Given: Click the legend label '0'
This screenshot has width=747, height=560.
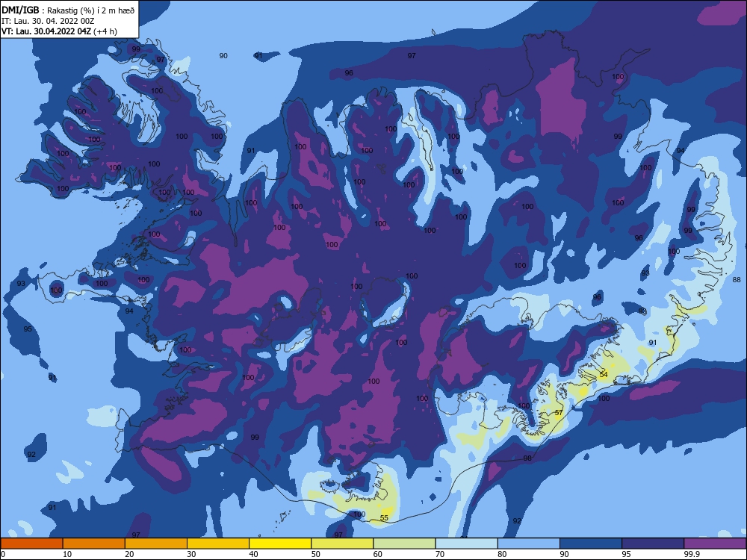Looking at the screenshot, I should pos(3,554).
